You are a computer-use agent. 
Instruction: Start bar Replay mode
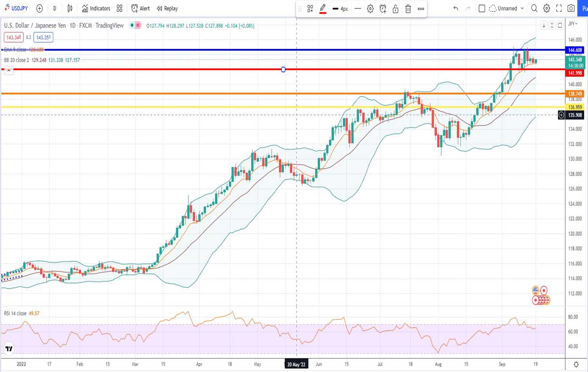click(167, 8)
